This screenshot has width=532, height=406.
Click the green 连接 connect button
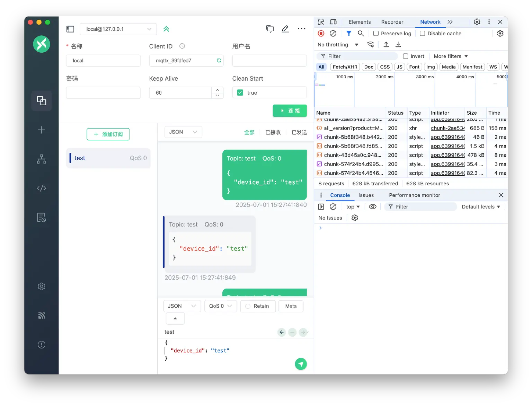[290, 111]
